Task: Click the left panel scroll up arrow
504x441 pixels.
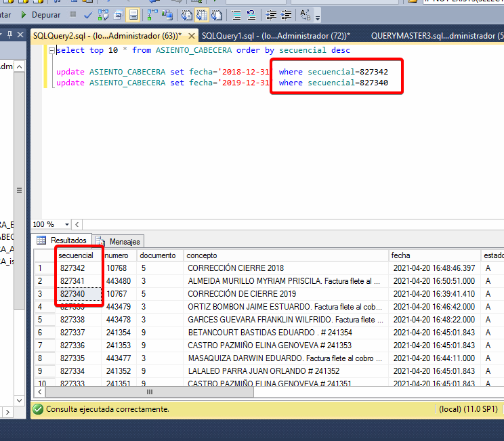Action: pyautogui.click(x=19, y=67)
